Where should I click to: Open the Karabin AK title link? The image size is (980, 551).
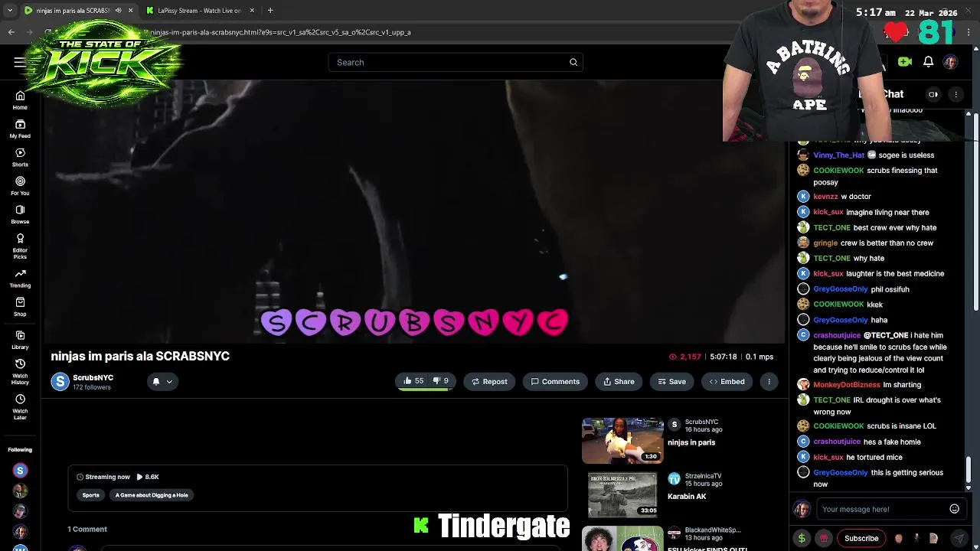[x=687, y=497]
